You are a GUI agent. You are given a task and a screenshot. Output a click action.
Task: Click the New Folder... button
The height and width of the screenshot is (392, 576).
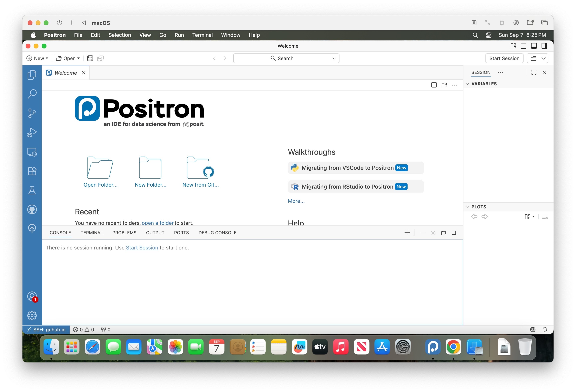(x=150, y=172)
